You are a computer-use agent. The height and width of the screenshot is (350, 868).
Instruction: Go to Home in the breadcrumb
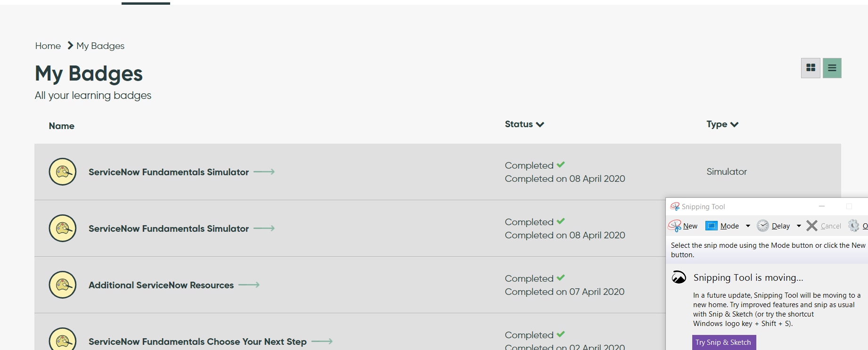tap(48, 46)
